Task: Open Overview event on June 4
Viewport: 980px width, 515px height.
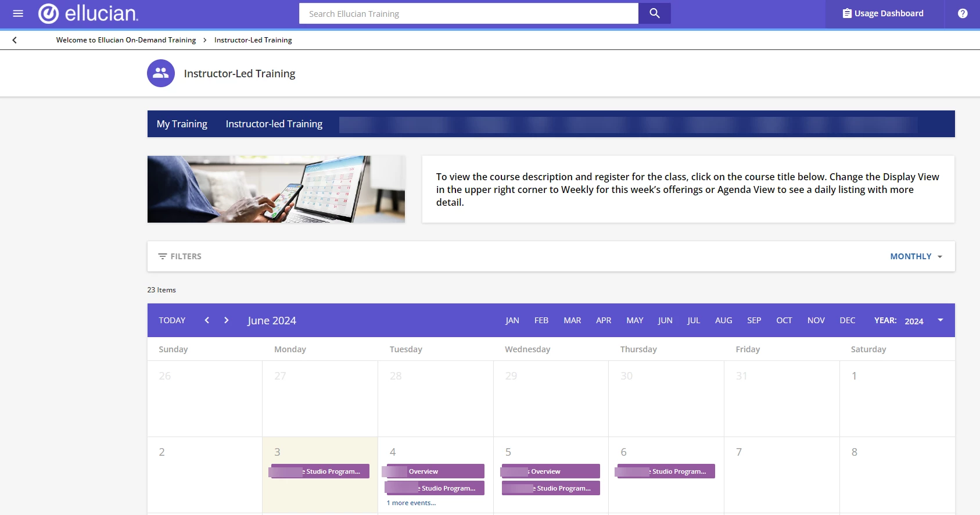Action: tap(435, 471)
